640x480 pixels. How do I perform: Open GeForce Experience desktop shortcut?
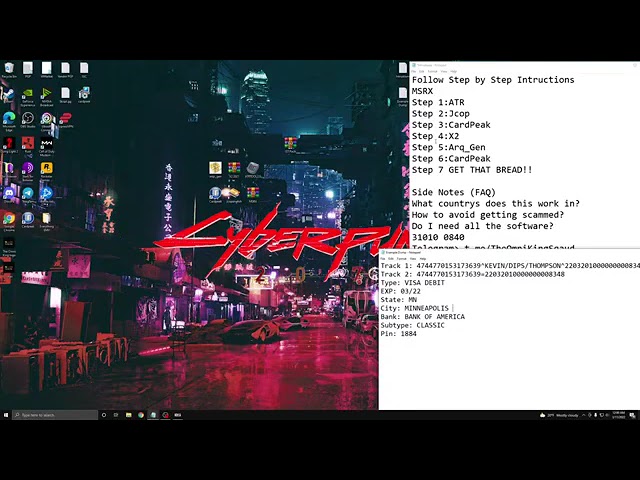(28, 97)
